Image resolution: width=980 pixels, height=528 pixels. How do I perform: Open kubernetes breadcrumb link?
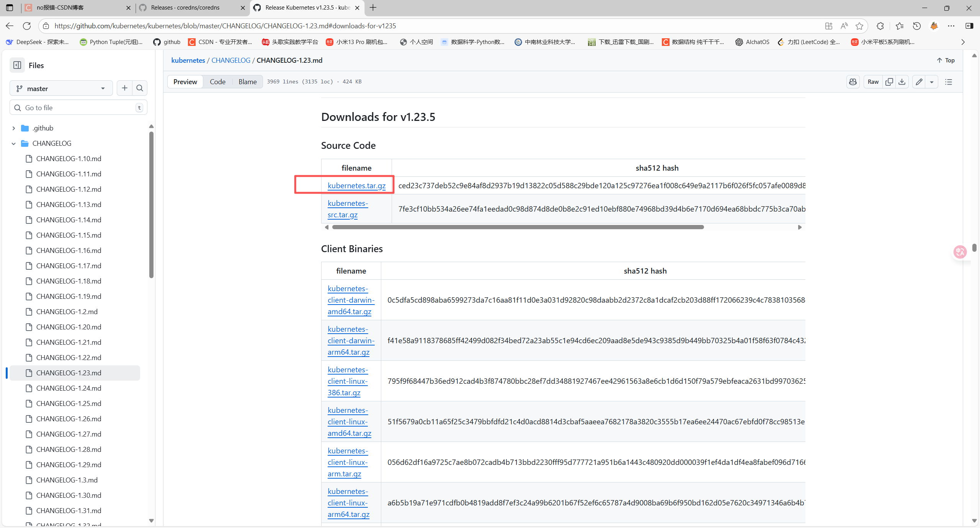188,60
